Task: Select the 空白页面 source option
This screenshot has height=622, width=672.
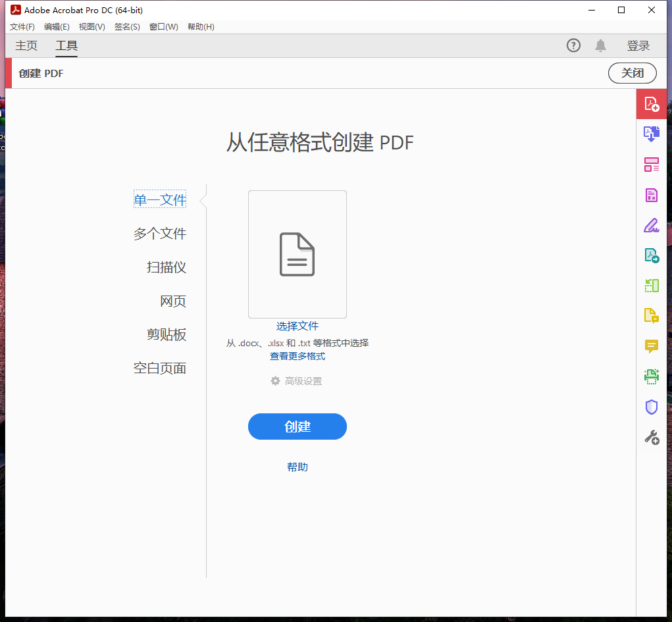Action: pyautogui.click(x=159, y=367)
